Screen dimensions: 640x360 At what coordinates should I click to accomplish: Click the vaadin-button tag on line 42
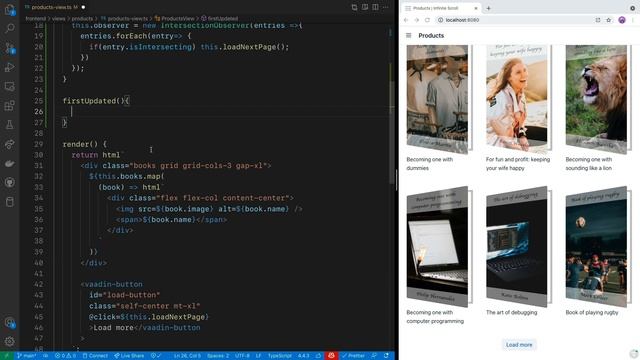point(114,284)
